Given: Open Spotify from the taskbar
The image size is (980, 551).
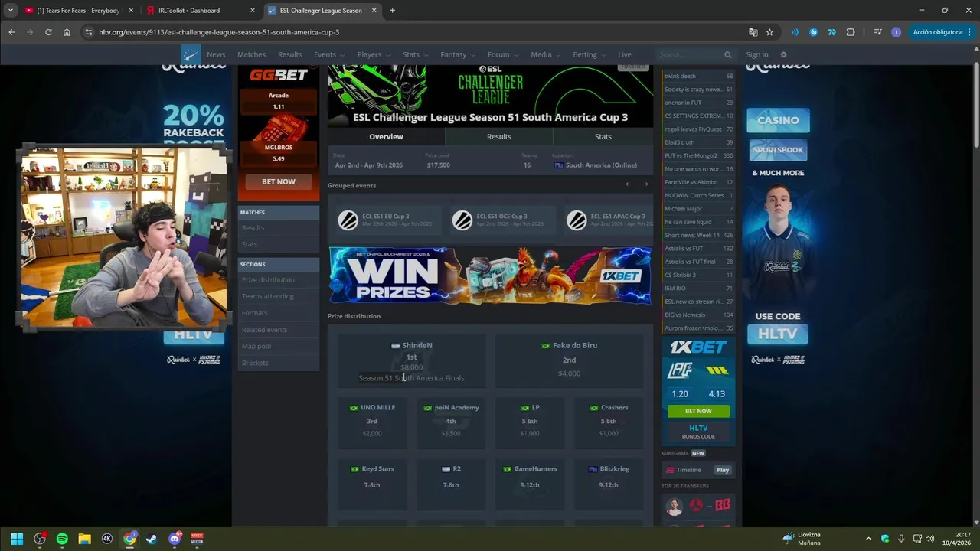Looking at the screenshot, I should pyautogui.click(x=62, y=539).
